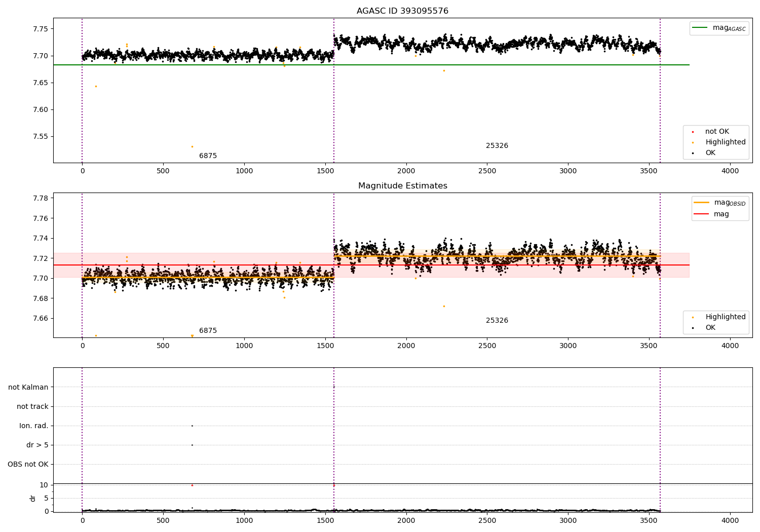Click the orange outlier point above "6875" in top plot
The height and width of the screenshot is (532, 760).
192,146
